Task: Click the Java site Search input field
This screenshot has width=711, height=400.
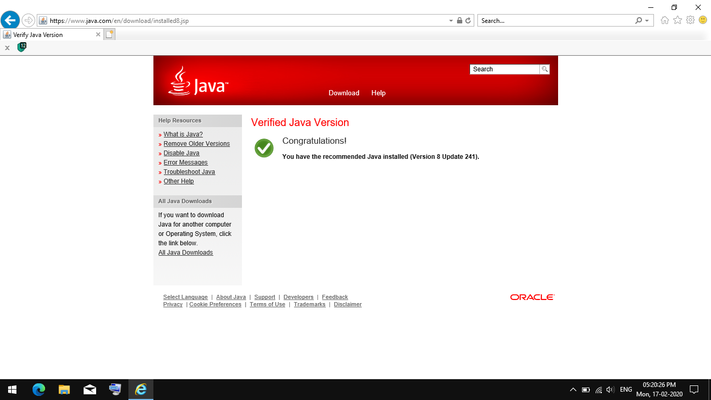Action: (x=505, y=69)
